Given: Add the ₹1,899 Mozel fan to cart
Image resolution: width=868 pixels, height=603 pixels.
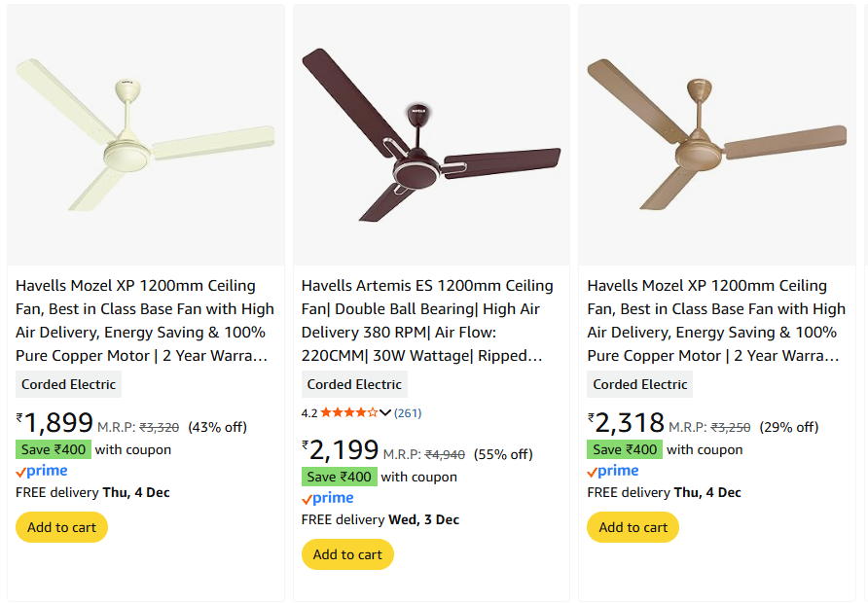Looking at the screenshot, I should tap(61, 527).
